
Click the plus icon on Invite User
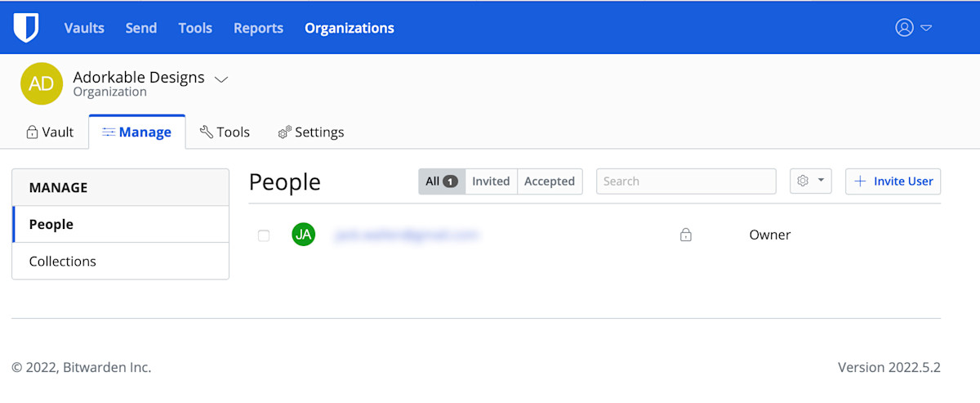pos(860,181)
